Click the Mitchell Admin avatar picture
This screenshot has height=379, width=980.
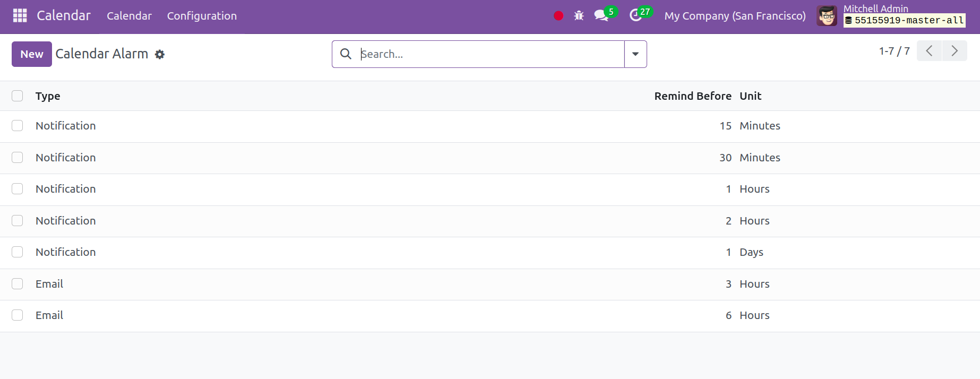point(827,16)
